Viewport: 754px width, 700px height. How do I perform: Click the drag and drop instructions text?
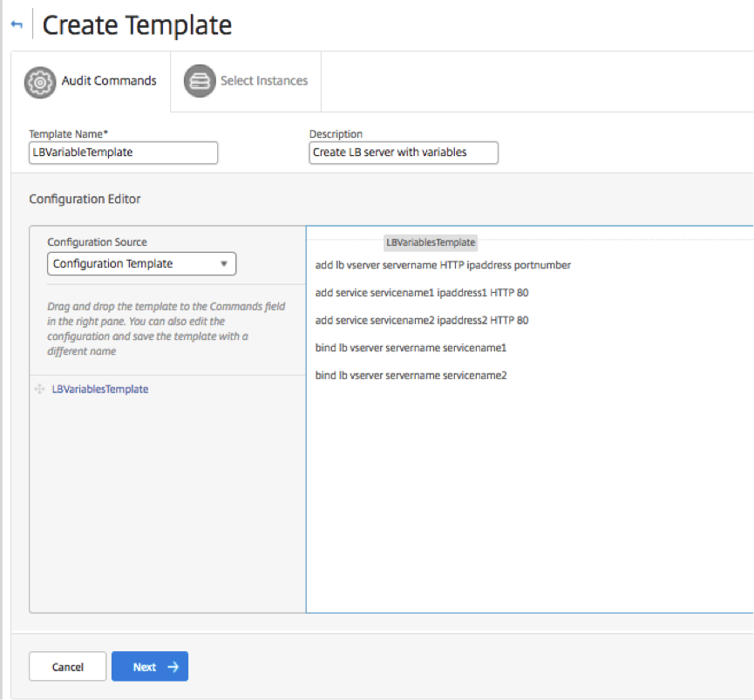(166, 329)
